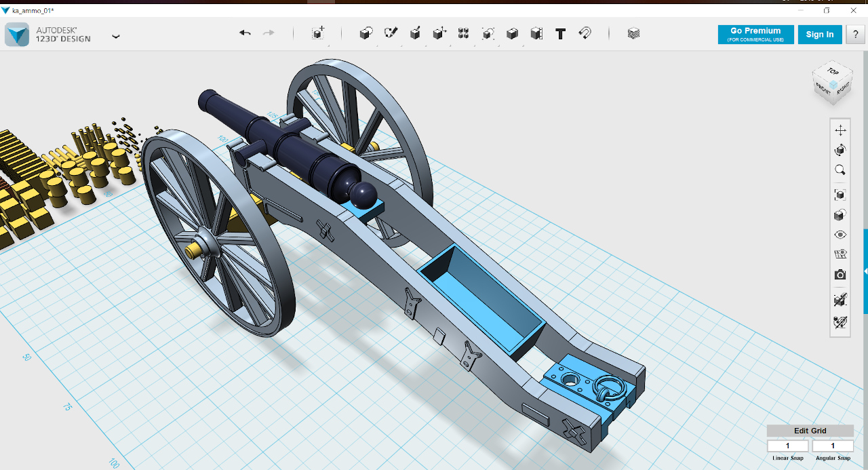
Task: Click the ka_ammo_01* window title
Action: (33, 10)
